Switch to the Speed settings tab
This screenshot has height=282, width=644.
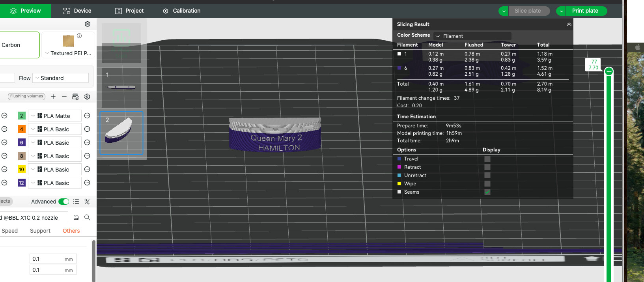pyautogui.click(x=9, y=231)
